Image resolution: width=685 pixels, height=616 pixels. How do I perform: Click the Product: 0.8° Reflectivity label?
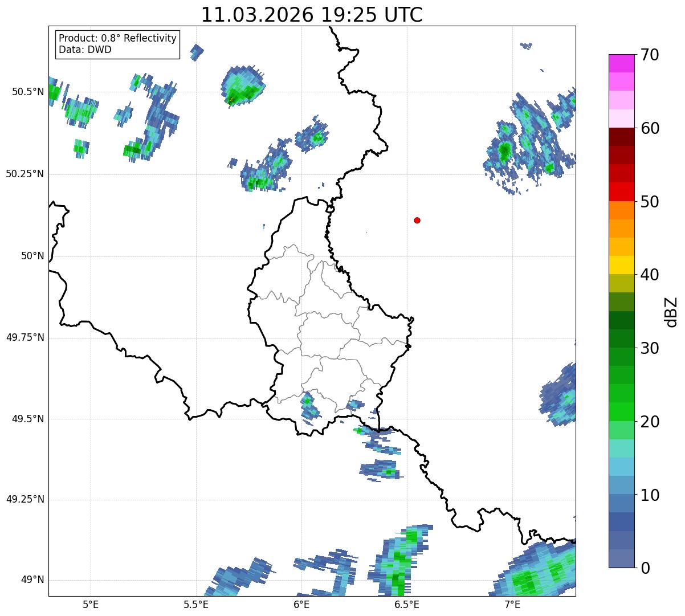coord(118,38)
